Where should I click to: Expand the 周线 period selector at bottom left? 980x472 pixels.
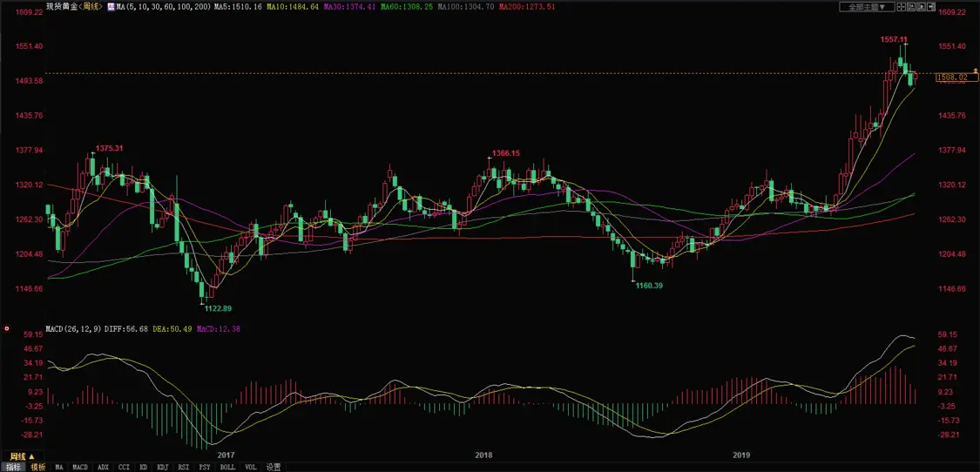23,455
